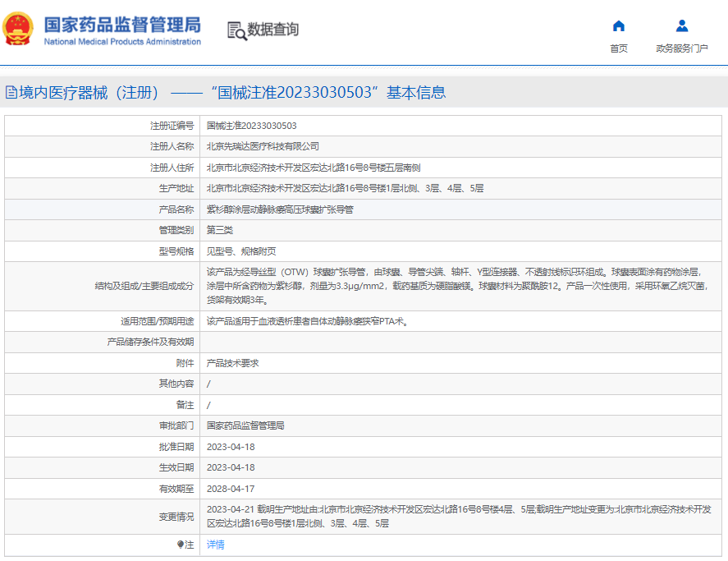Select registrant name 北京先瑞达医疗科技有限公司
Viewport: 728px width, 561px height.
(263, 146)
